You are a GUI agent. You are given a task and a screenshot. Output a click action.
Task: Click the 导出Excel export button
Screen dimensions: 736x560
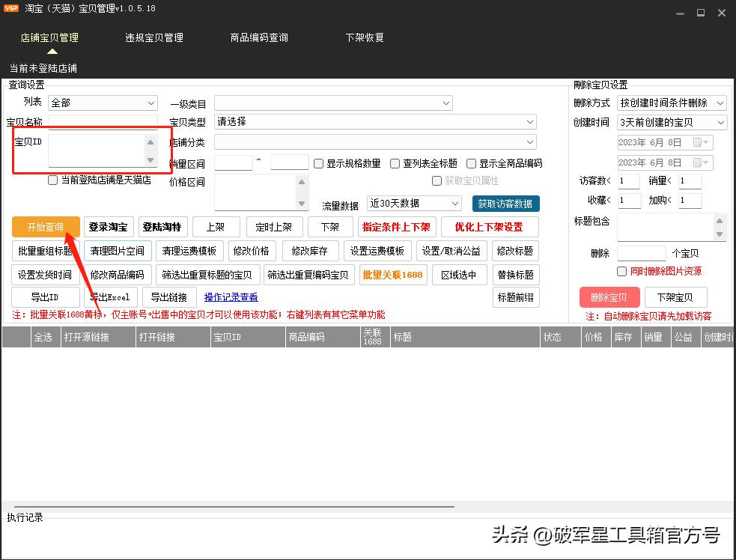coord(108,297)
